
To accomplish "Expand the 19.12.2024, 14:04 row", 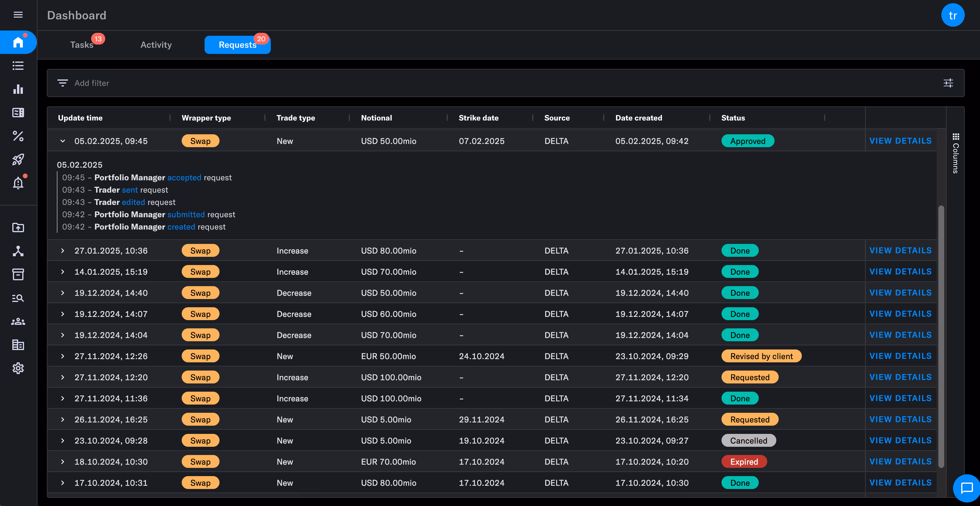I will click(x=63, y=335).
